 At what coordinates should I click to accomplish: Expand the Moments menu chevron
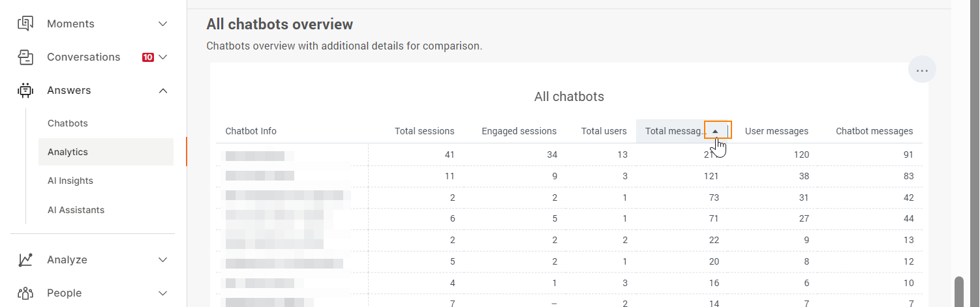click(x=163, y=24)
